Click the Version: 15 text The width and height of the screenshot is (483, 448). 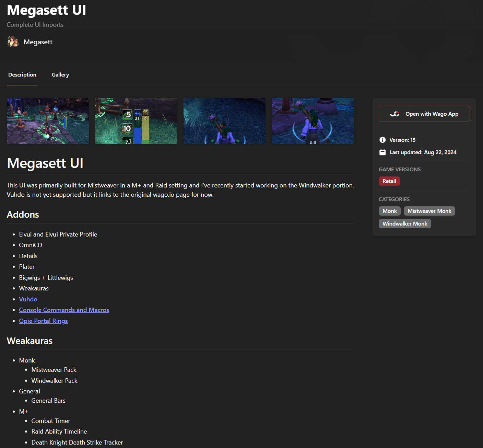click(x=402, y=140)
